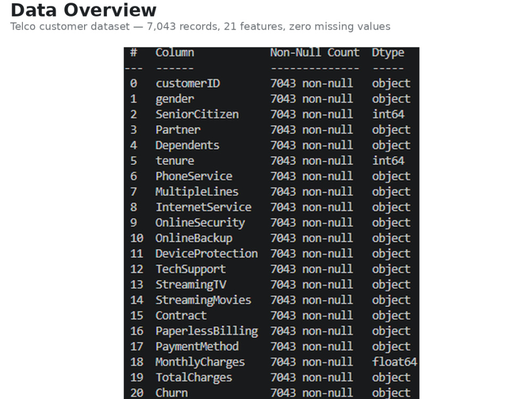532x399 pixels.
Task: Select the 'customerID' column name
Action: [x=188, y=84]
